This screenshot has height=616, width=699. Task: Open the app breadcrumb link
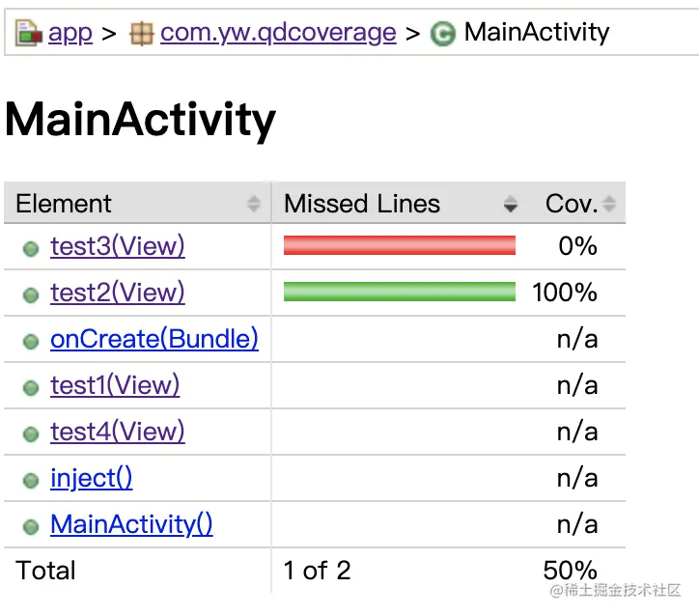70,33
